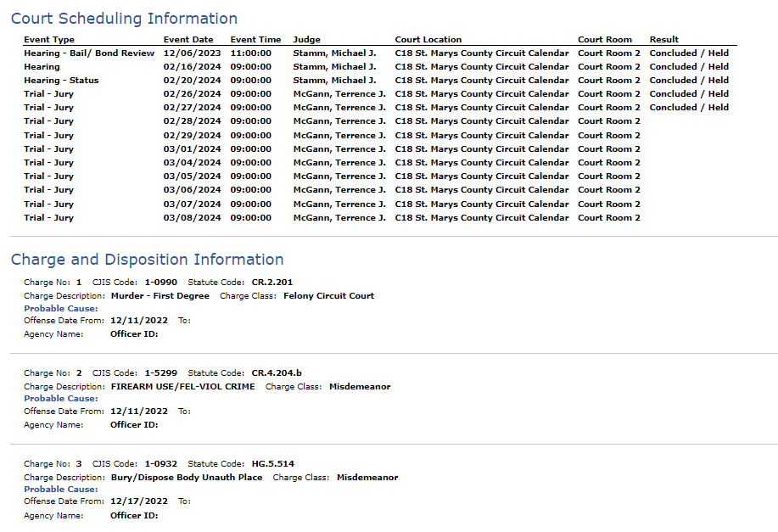Click the Court Scheduling Information heading
Image resolution: width=778 pixels, height=532 pixels.
click(x=124, y=19)
